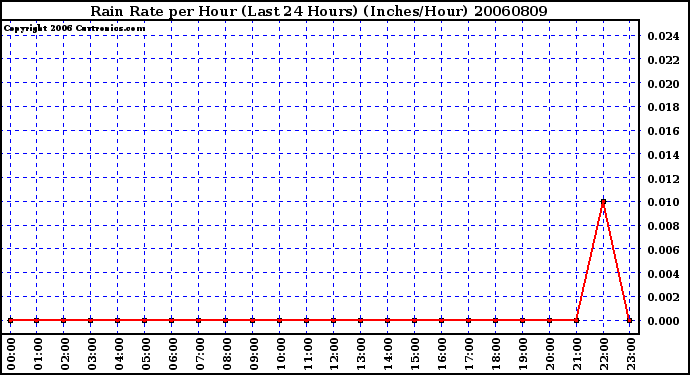Click the x-axis label 13:00
The width and height of the screenshot is (690, 375).
[361, 354]
